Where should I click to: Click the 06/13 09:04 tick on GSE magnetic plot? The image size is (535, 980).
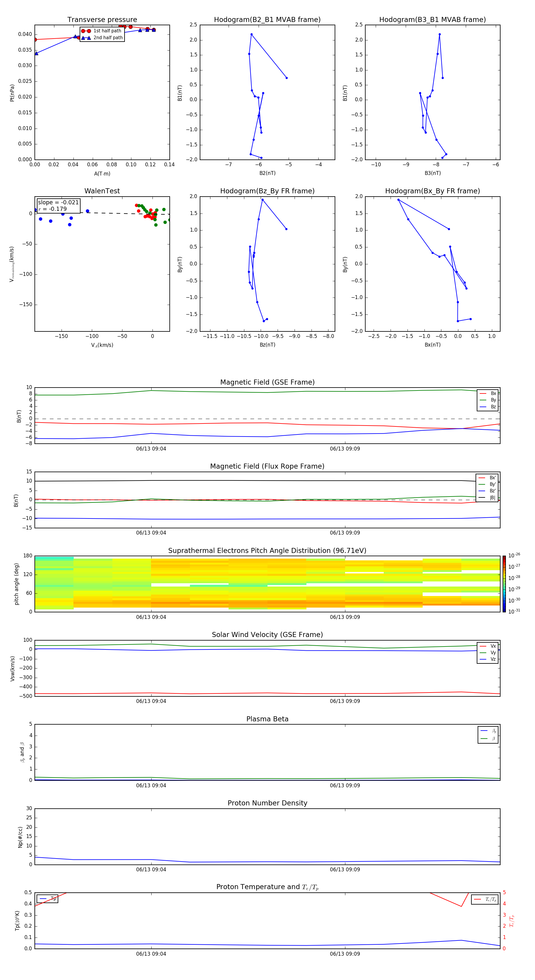pyautogui.click(x=151, y=449)
